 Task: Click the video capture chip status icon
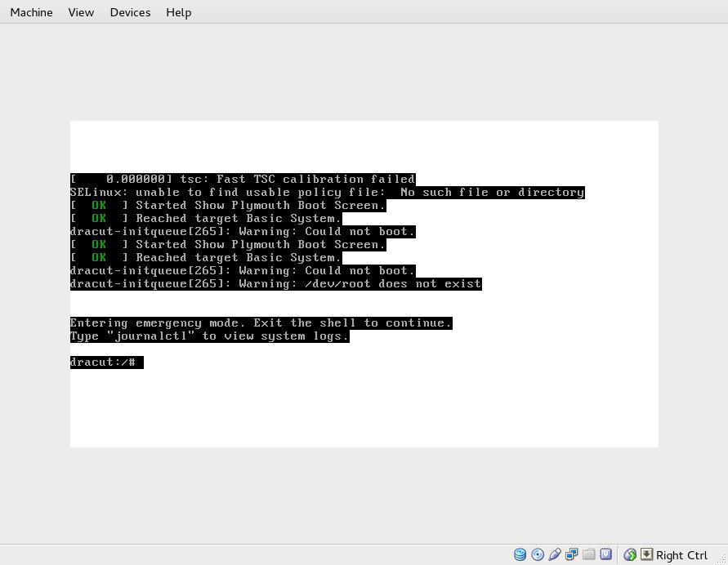pyautogui.click(x=605, y=554)
